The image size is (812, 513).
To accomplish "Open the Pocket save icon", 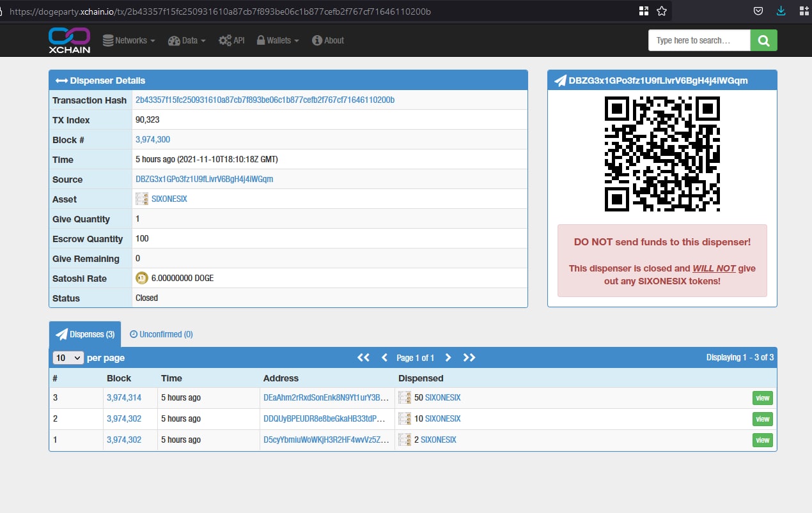I will coord(758,11).
